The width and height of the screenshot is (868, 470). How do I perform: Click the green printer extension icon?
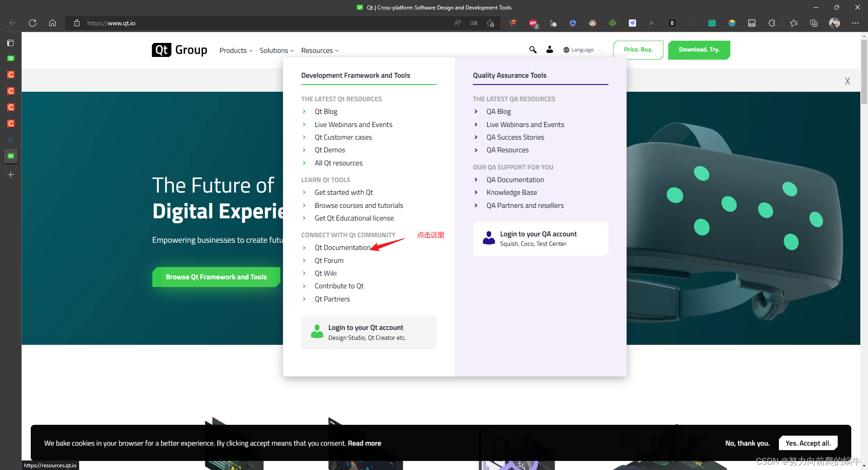point(613,23)
